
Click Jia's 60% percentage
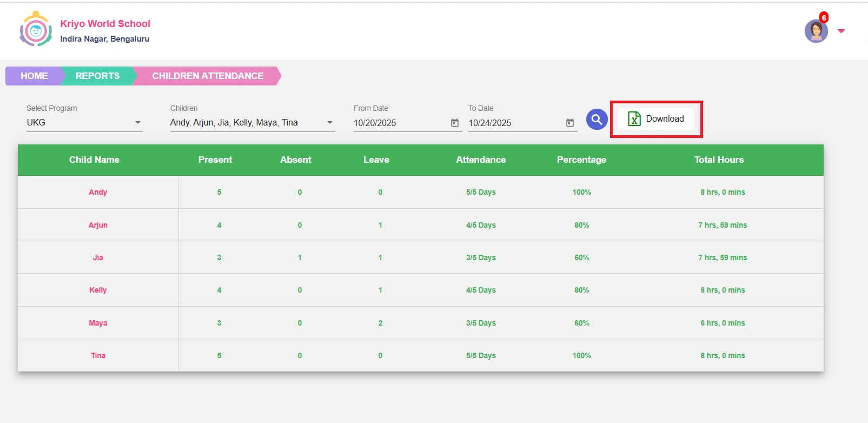click(x=582, y=257)
